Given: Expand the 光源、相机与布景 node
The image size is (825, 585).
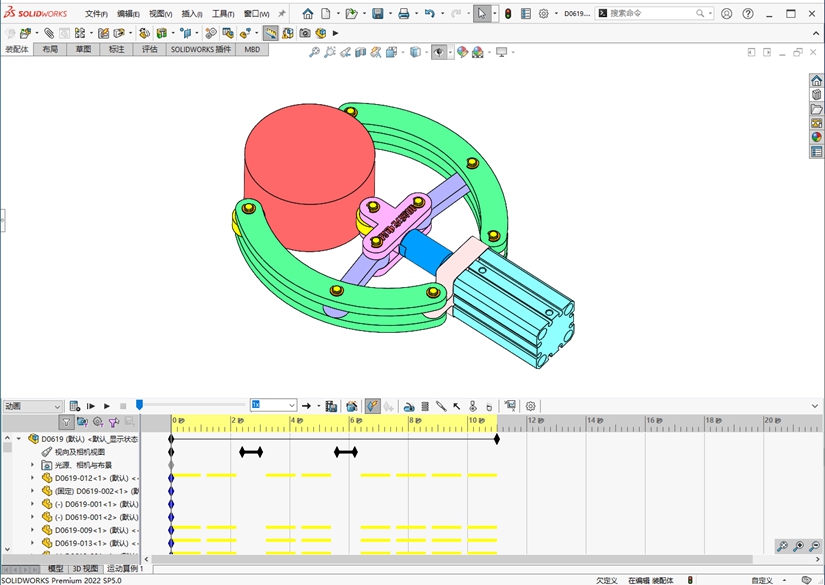Looking at the screenshot, I should coord(32,465).
